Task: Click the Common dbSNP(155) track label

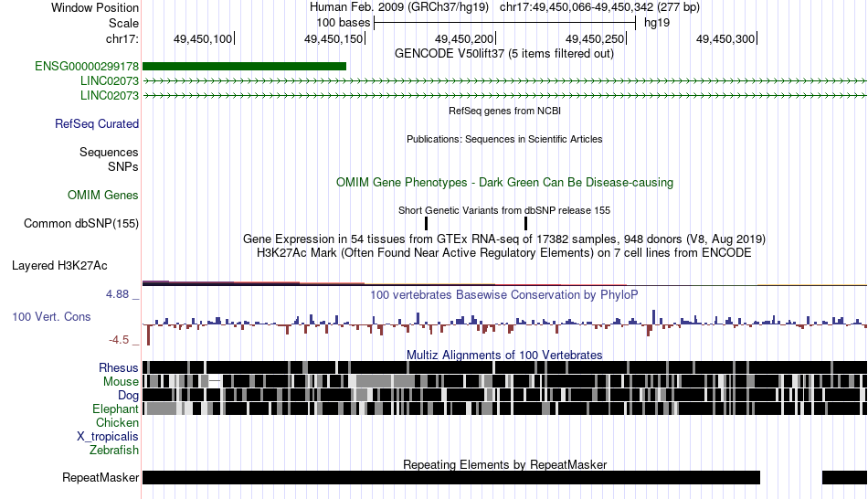Action: click(x=81, y=223)
